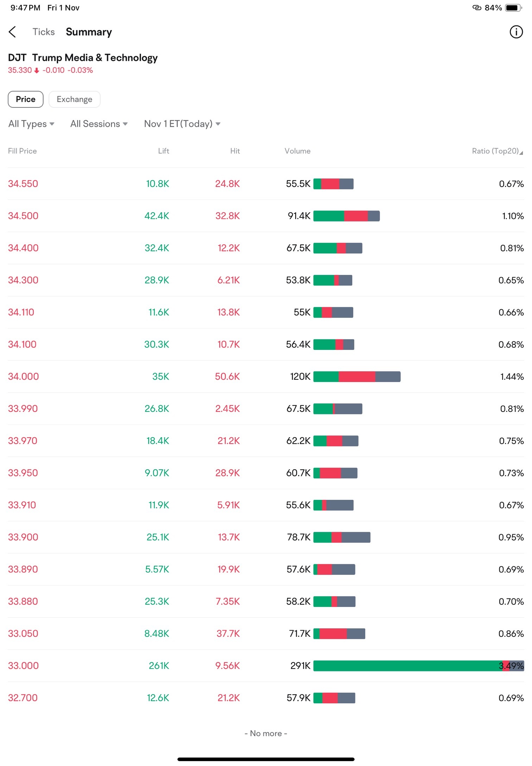The width and height of the screenshot is (532, 766).
Task: Select the 33.880 fill price row
Action: [x=266, y=601]
